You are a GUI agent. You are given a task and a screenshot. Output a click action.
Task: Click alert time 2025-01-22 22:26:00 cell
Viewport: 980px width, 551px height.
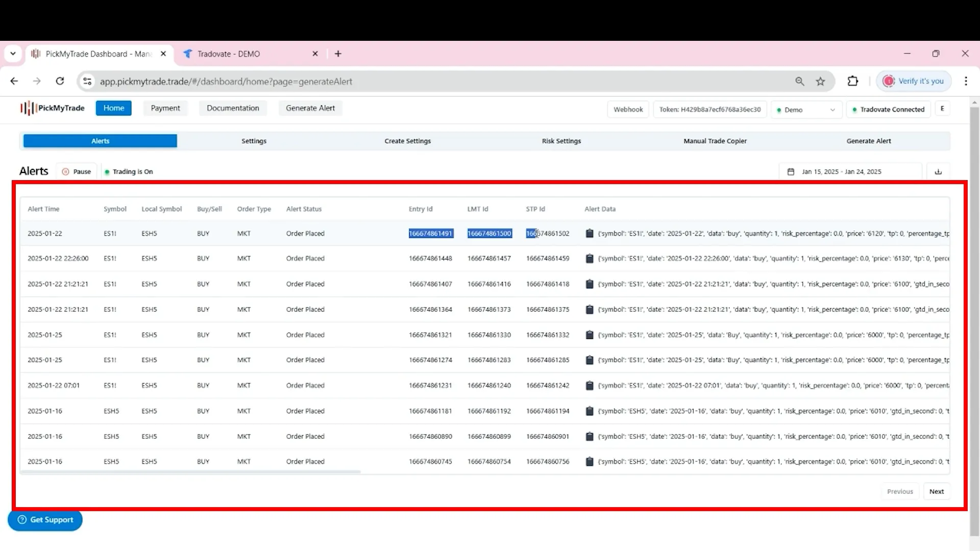tap(58, 259)
